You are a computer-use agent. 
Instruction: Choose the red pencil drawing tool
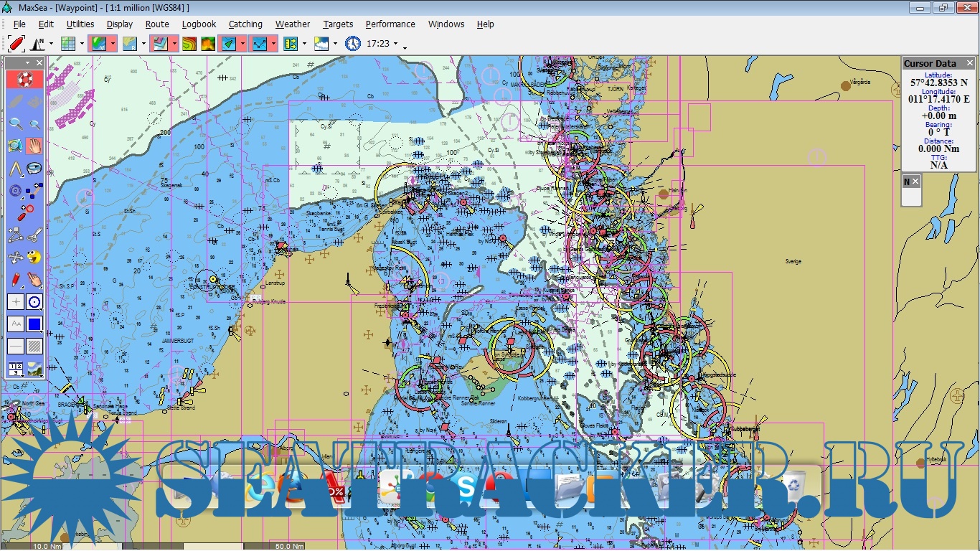(x=15, y=279)
